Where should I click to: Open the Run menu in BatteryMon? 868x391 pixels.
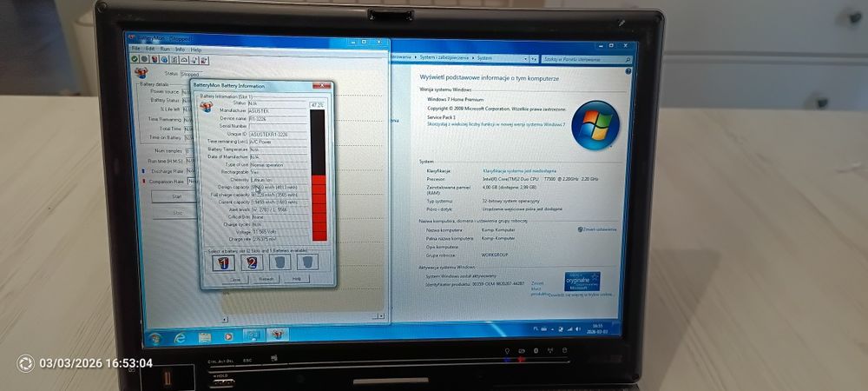[x=165, y=49]
